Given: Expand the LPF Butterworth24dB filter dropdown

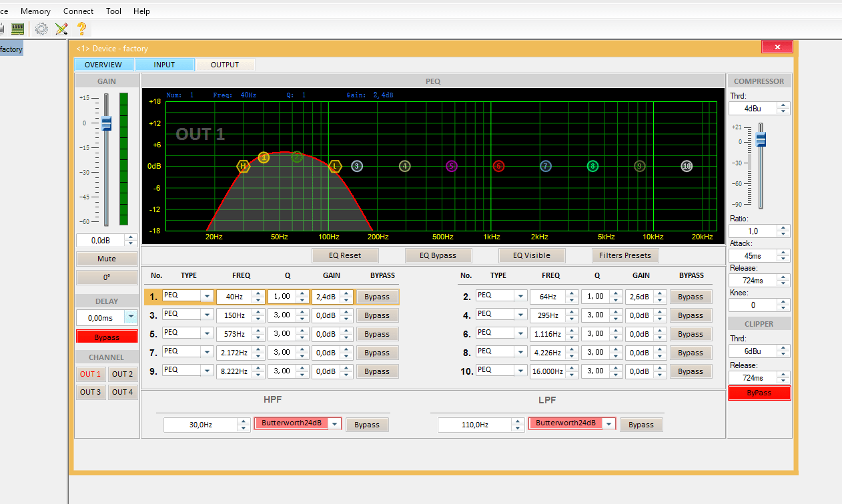Looking at the screenshot, I should (609, 424).
